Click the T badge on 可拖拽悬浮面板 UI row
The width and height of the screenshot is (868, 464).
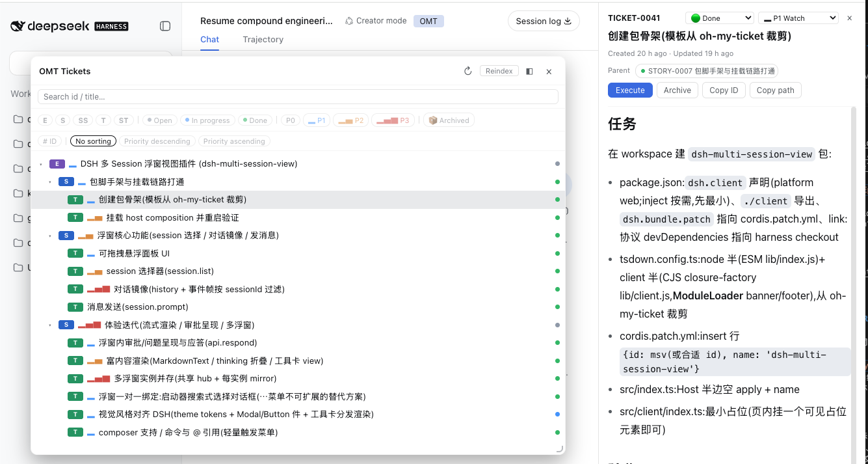tap(75, 253)
